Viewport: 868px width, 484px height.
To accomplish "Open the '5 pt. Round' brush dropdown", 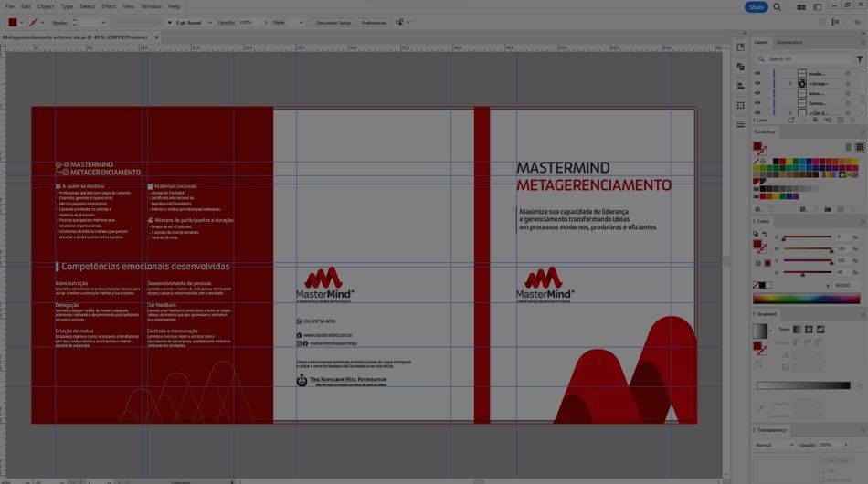I will click(x=210, y=23).
